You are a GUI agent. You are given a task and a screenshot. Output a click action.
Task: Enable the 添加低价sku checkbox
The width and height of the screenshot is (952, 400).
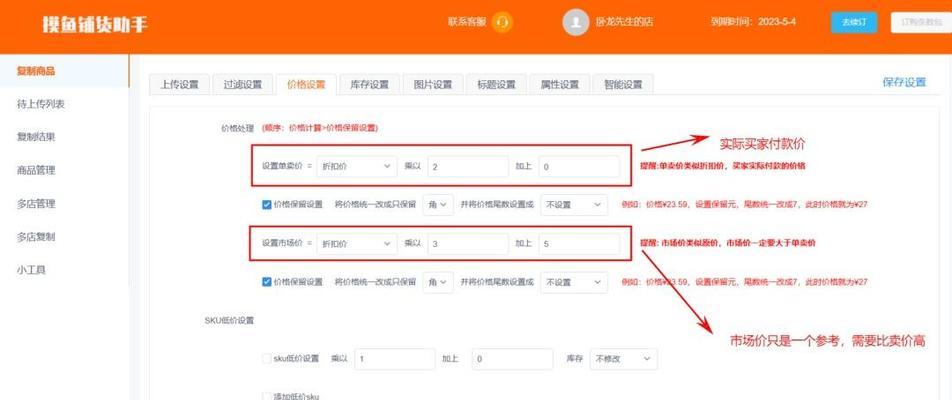267,396
